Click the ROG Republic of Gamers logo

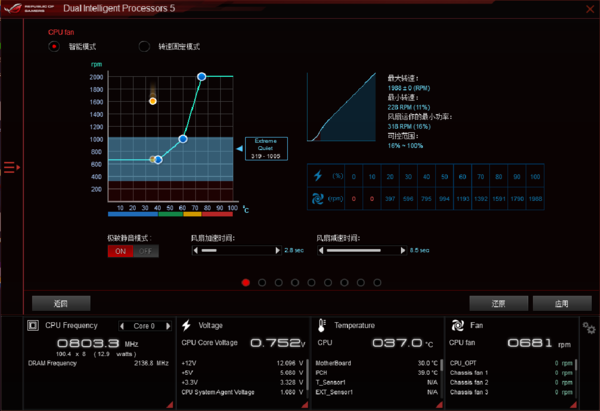29,8
